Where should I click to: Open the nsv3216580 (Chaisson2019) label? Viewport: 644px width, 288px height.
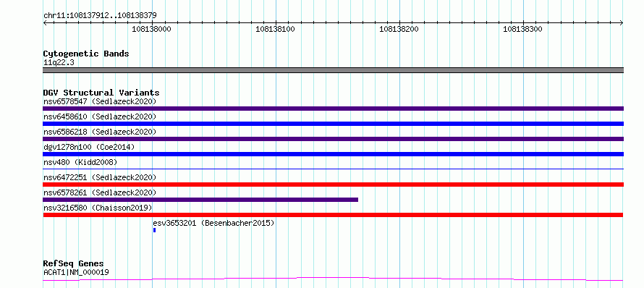(98, 208)
